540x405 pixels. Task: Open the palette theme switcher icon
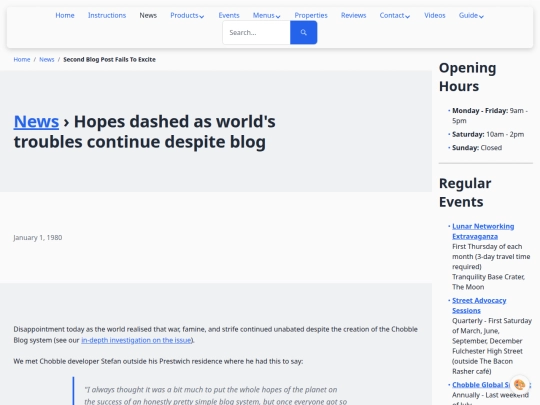tap(519, 384)
